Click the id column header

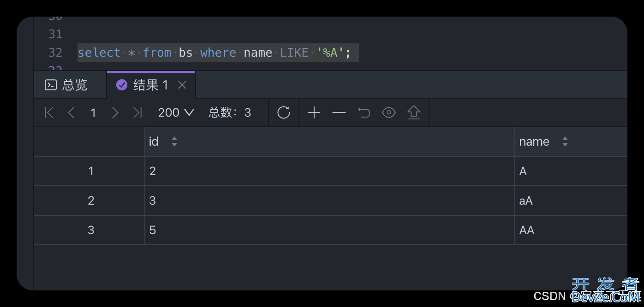coord(330,142)
